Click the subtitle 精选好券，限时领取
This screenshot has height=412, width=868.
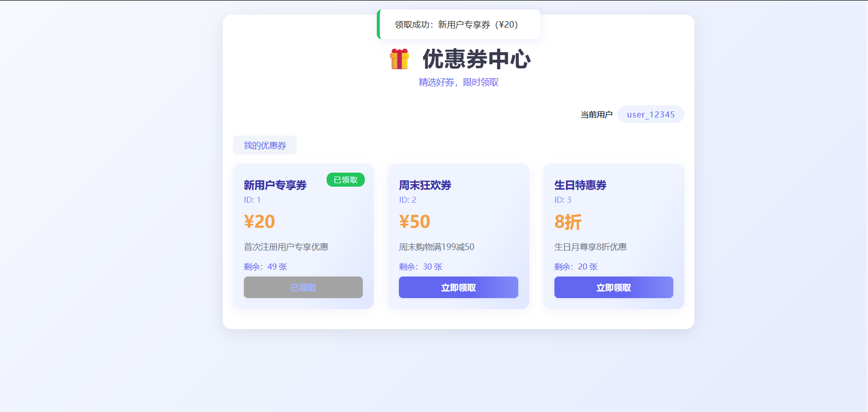tap(459, 82)
